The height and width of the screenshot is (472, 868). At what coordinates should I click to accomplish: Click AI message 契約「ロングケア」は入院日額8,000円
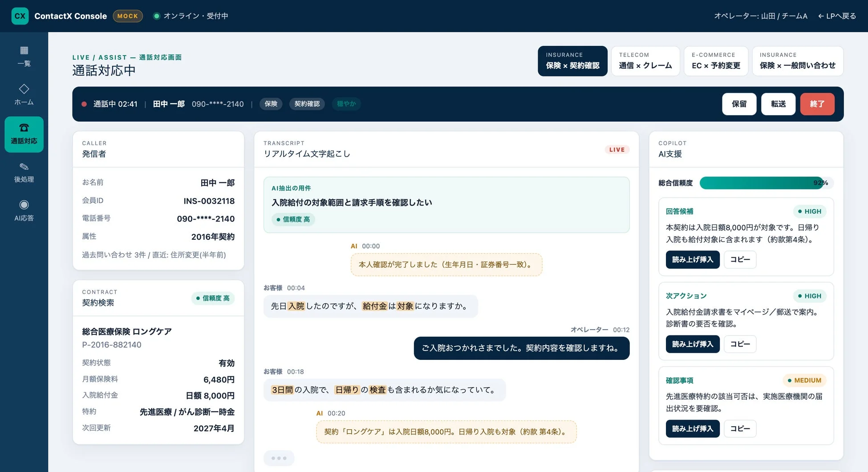(x=446, y=432)
